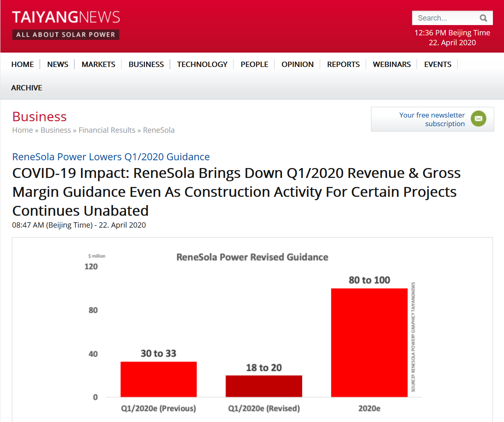This screenshot has width=504, height=422.
Task: Open the Financial Results breadcrumb
Action: 107,130
